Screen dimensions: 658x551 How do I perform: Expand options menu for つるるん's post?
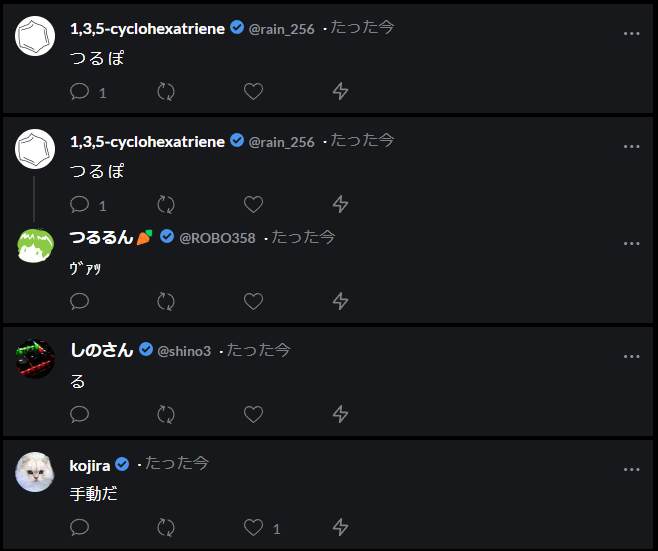[631, 244]
